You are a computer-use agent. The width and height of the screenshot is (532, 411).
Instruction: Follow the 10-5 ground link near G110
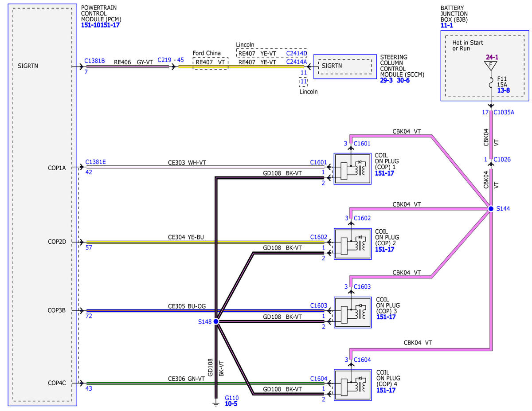click(231, 404)
